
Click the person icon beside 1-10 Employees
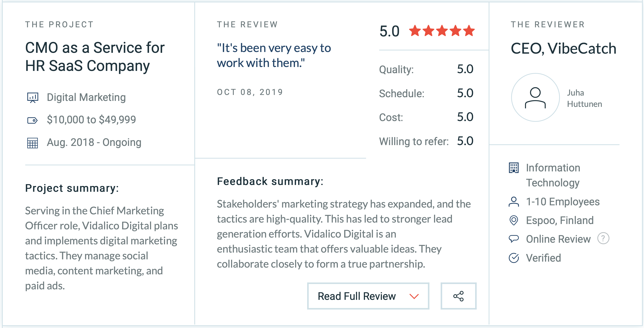coord(514,202)
